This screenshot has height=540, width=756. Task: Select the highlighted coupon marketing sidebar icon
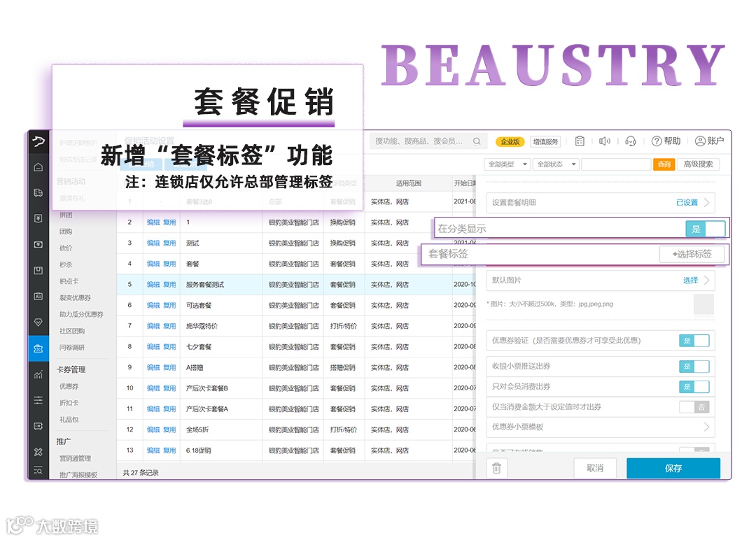[x=38, y=348]
